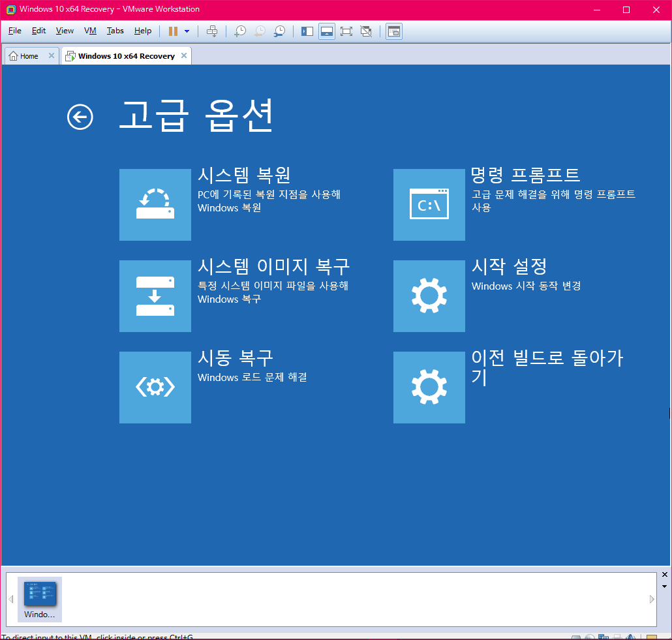Select the Windo... VM thumbnail

pos(39,599)
